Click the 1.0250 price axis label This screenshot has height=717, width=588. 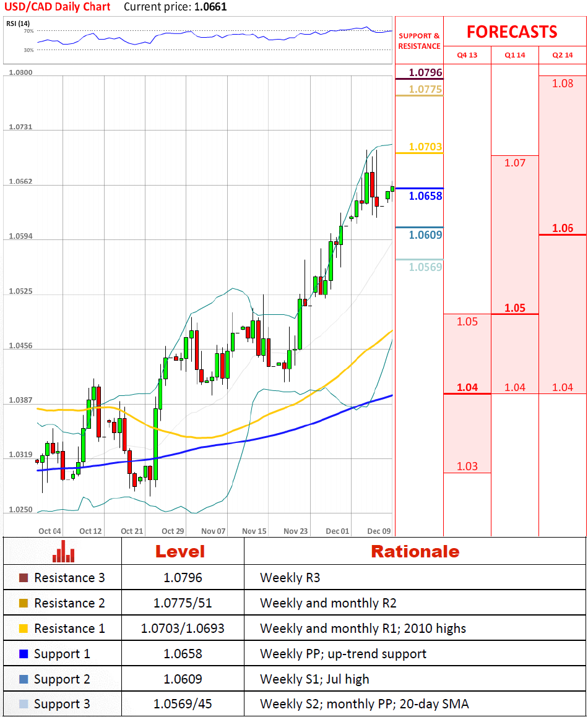tap(20, 509)
